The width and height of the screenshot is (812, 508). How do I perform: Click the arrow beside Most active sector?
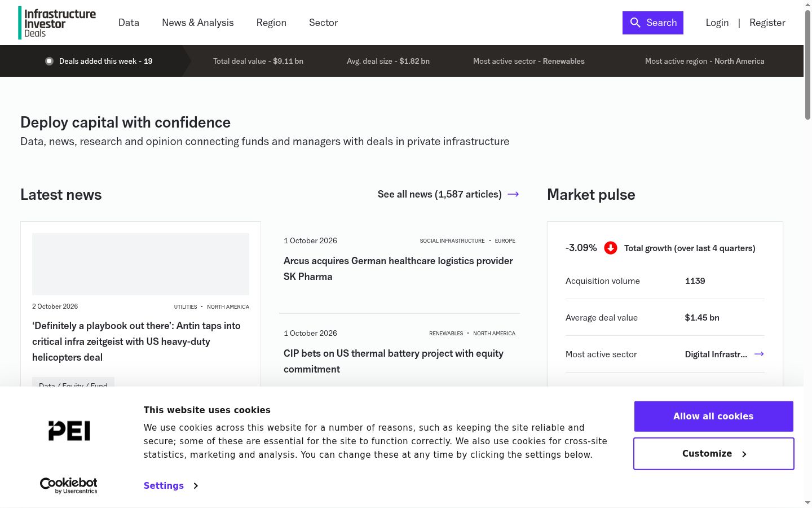click(759, 354)
